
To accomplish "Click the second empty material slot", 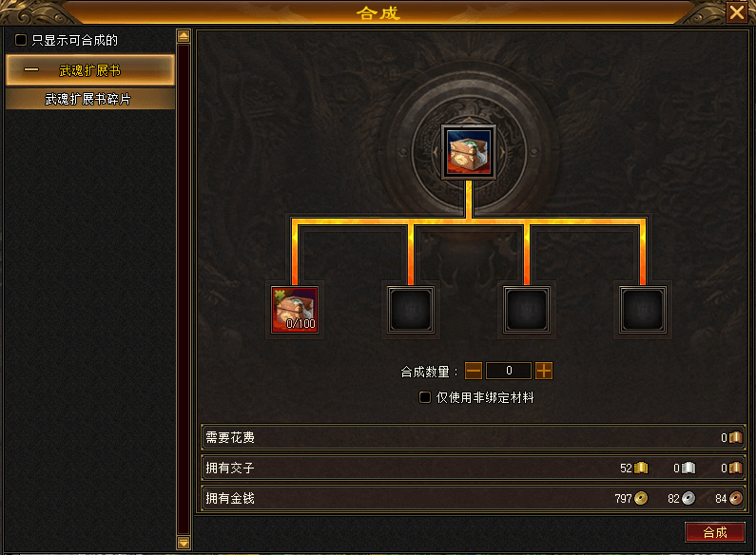I will 411,310.
